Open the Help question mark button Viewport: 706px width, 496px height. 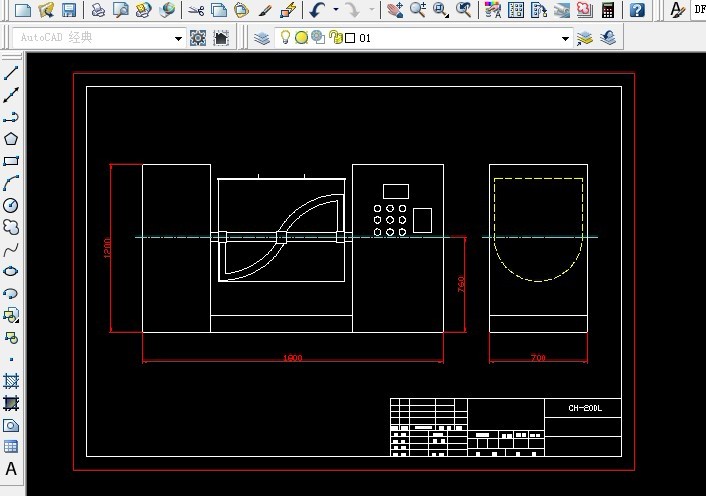tap(637, 10)
